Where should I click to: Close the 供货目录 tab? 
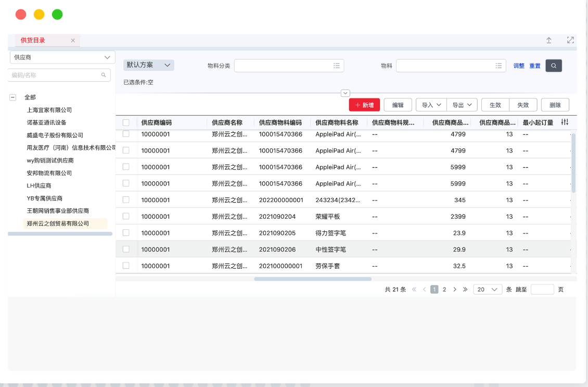[x=73, y=41]
